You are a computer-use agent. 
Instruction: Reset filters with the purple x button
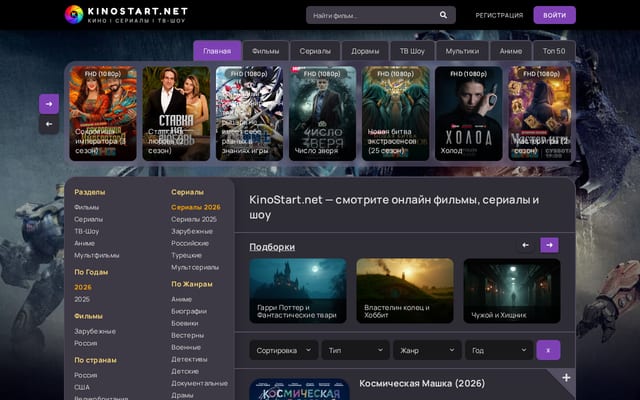548,350
